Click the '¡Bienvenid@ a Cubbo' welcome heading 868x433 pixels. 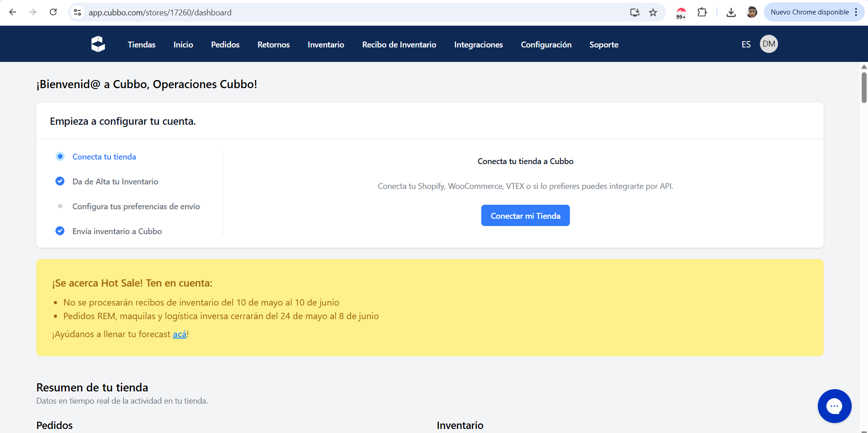pyautogui.click(x=147, y=84)
